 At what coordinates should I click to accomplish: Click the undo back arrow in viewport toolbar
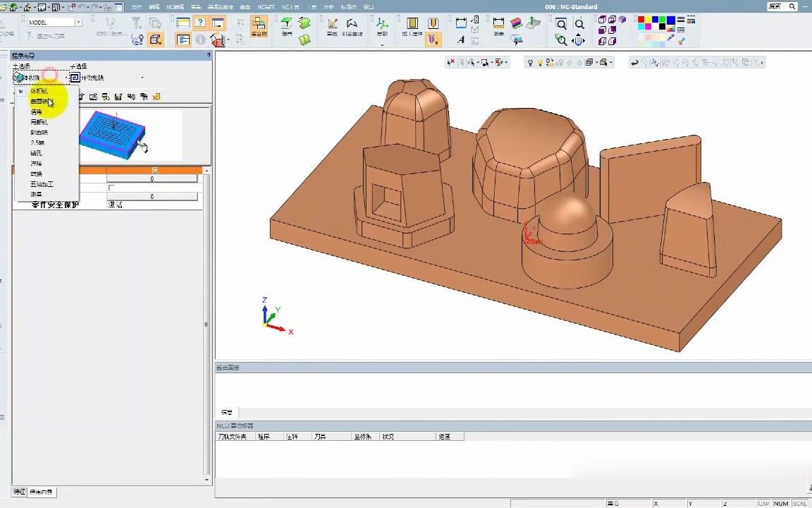tap(634, 63)
